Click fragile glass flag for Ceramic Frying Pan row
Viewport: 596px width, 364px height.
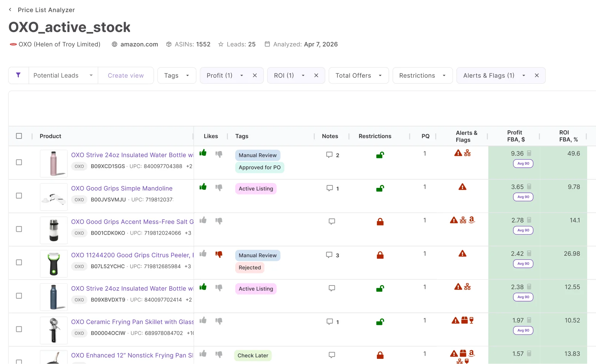[x=471, y=320]
